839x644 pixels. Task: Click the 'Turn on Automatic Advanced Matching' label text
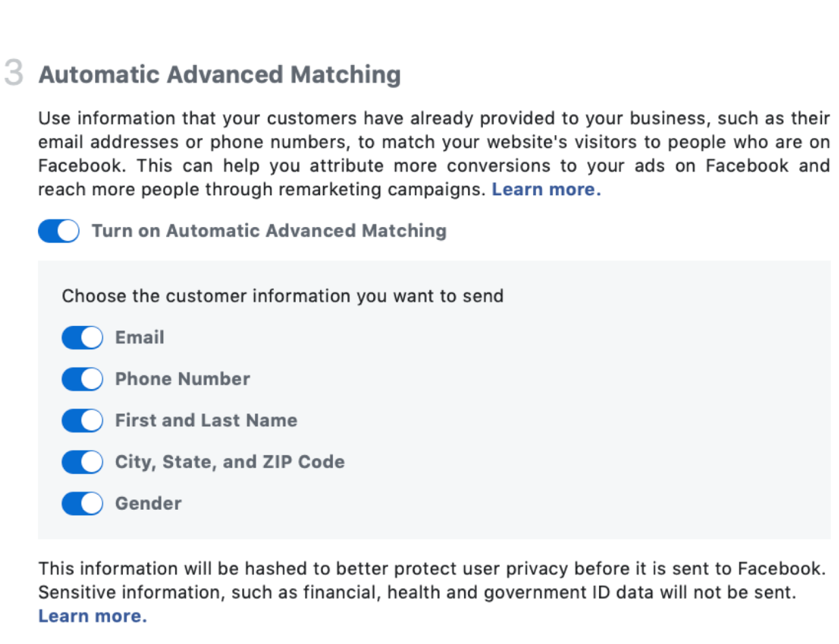[x=269, y=231]
